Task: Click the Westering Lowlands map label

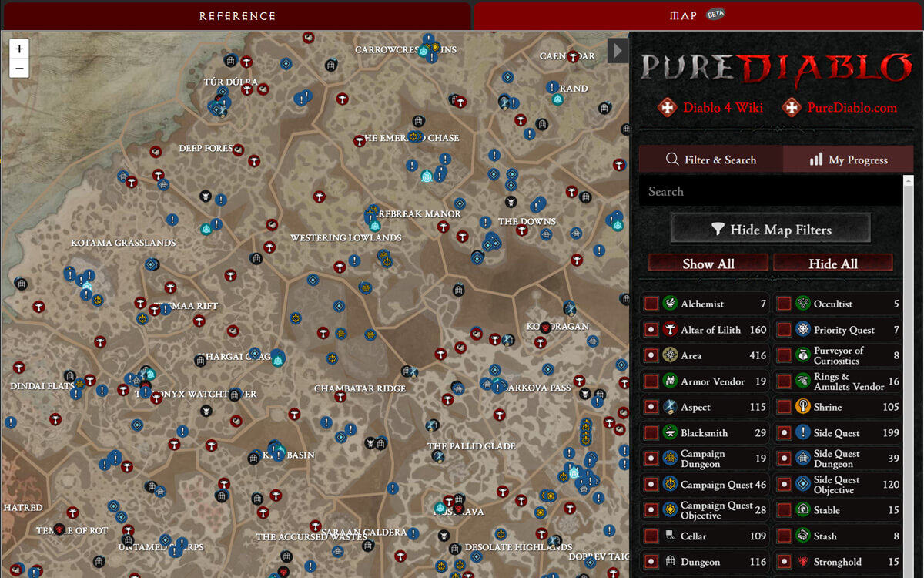Action: click(346, 237)
